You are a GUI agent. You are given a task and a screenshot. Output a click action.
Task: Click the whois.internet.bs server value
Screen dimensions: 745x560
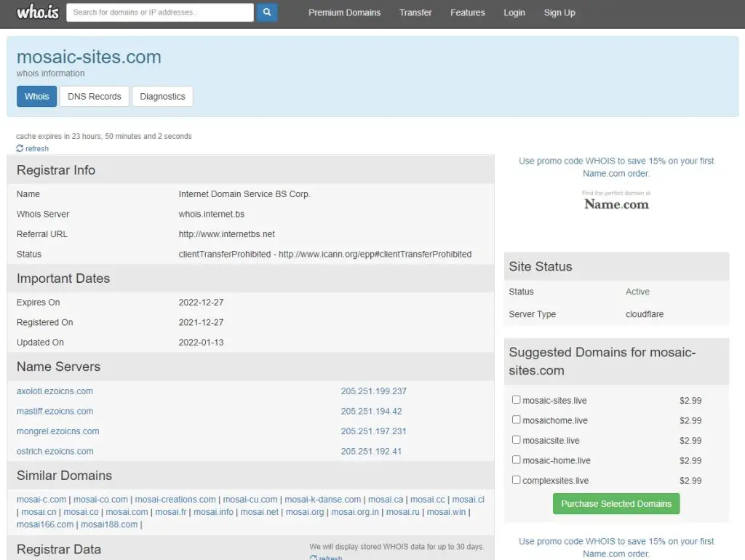212,214
